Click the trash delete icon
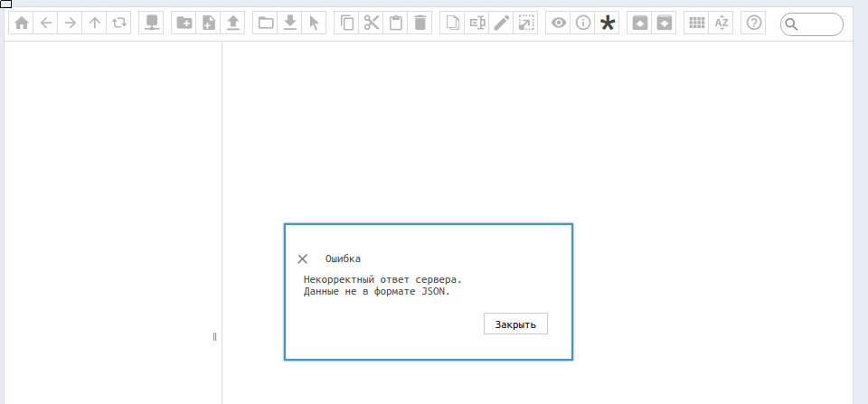Screen dimensions: 868x404 click(x=420, y=23)
